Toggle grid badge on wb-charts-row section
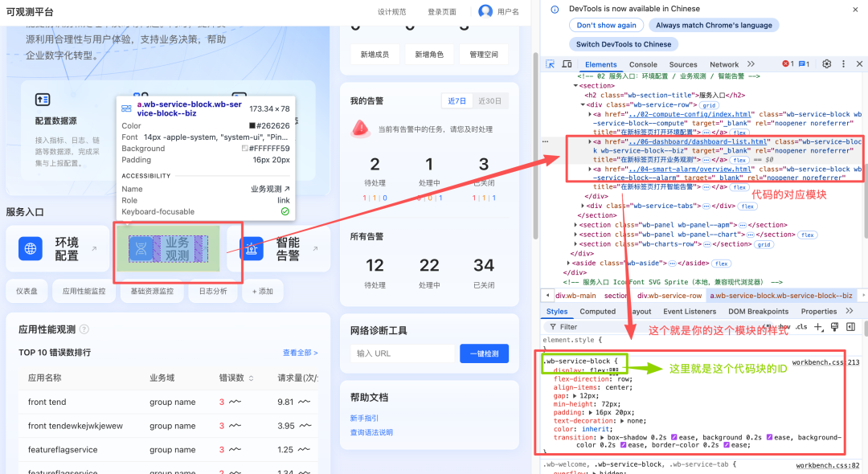This screenshot has width=868, height=474. point(764,244)
